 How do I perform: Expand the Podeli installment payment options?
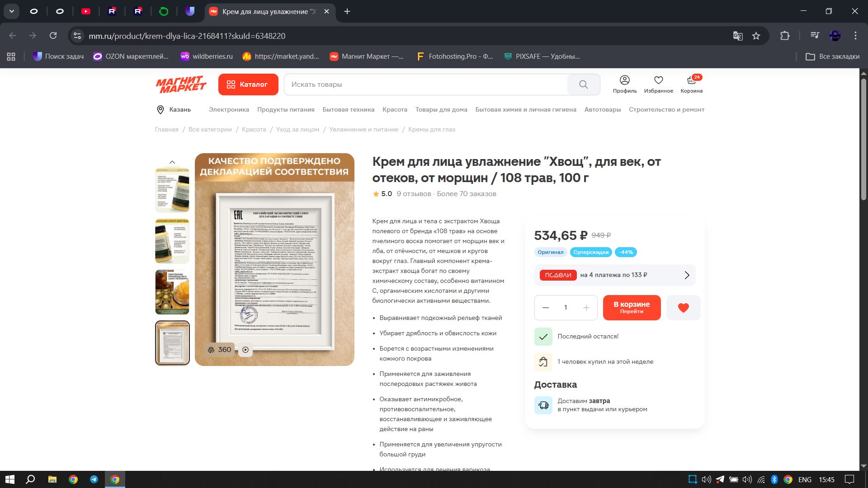(x=686, y=275)
